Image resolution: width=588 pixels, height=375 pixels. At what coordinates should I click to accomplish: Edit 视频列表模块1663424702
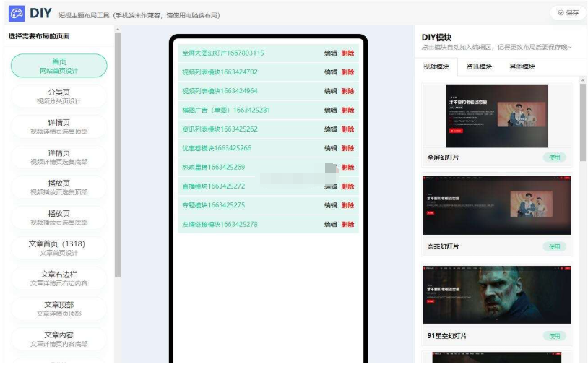pos(330,72)
